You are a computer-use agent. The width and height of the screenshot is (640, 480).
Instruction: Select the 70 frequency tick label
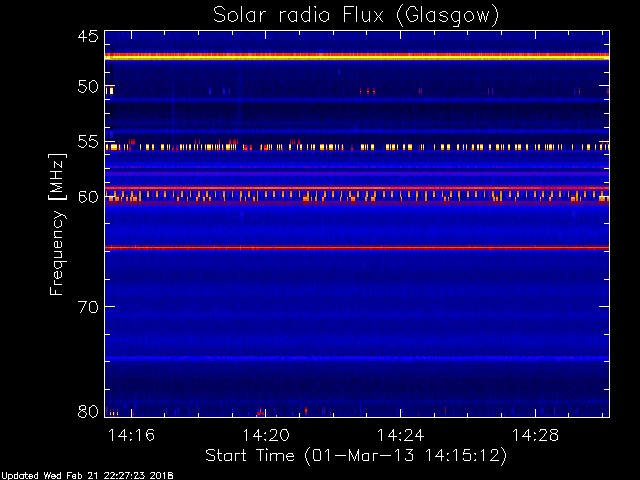tap(88, 306)
